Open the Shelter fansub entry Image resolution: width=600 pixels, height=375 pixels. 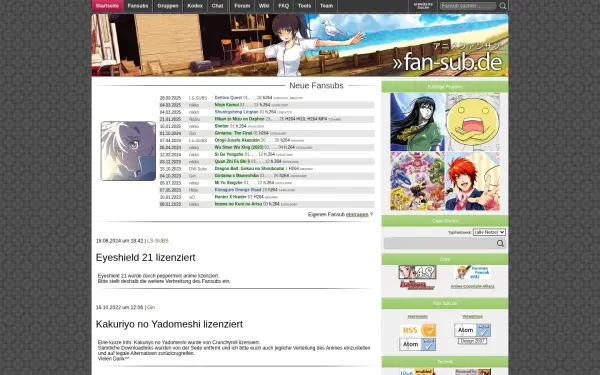click(x=222, y=126)
